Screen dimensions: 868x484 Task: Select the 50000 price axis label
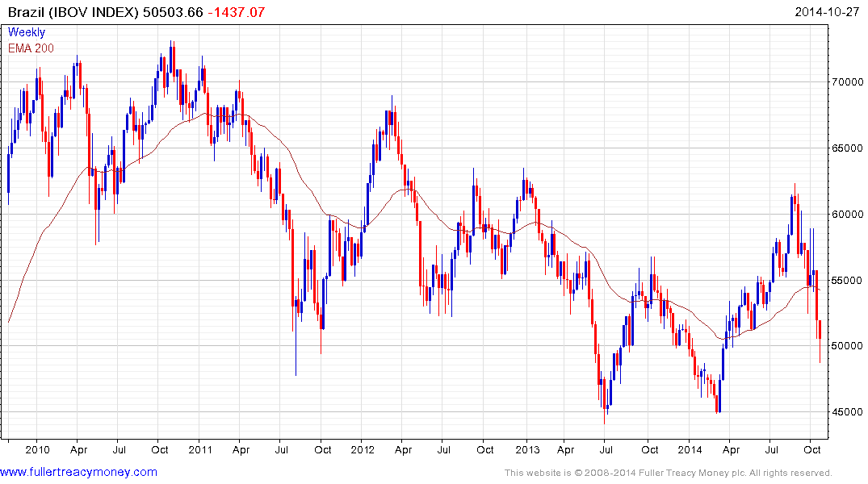(x=848, y=346)
